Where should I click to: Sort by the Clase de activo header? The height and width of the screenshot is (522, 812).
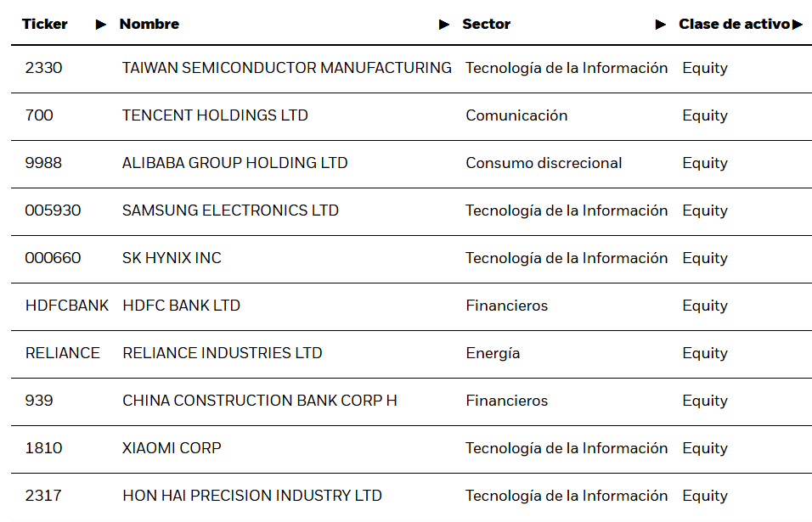[734, 25]
